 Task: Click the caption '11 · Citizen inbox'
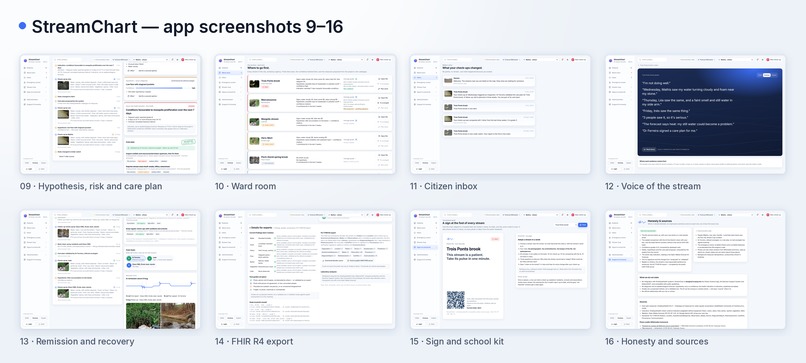[444, 186]
